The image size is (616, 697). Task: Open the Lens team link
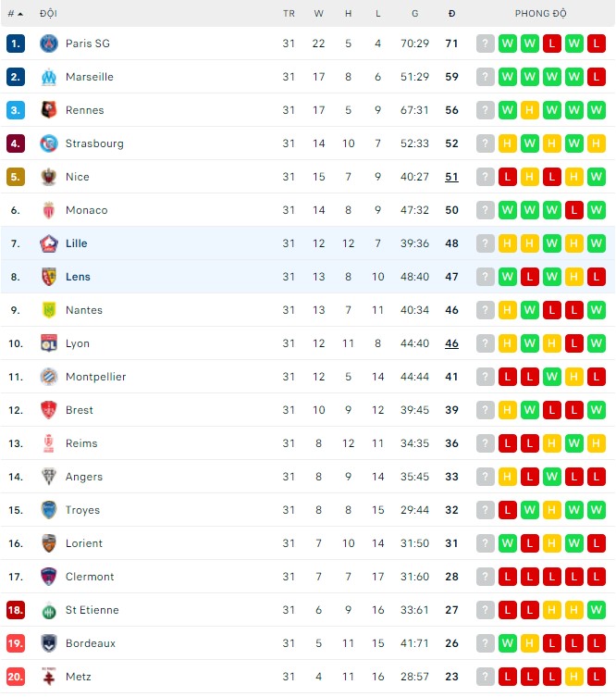click(x=78, y=277)
